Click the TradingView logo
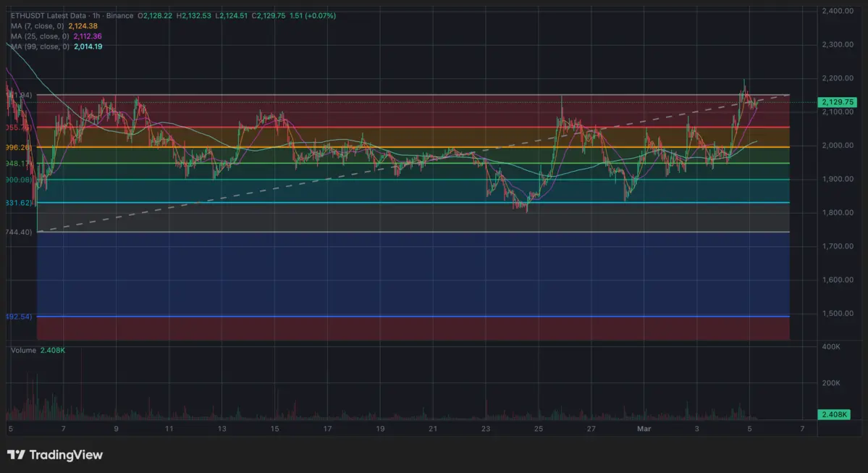 (55, 455)
